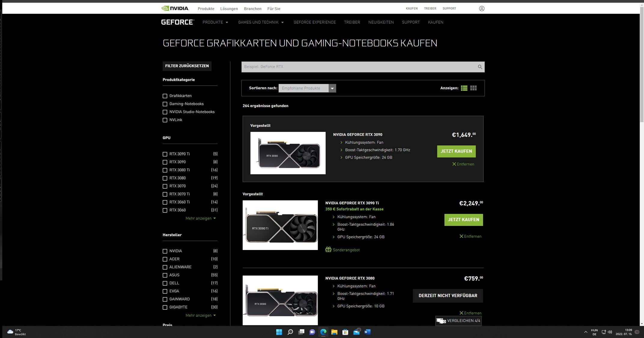Open the Branchen top menu
644x338 pixels.
[x=253, y=9]
